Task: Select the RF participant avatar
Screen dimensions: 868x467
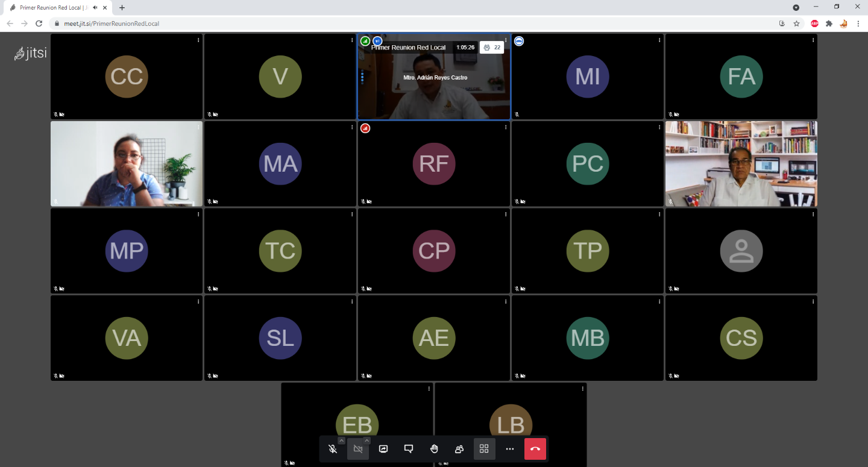Action: [x=434, y=163]
